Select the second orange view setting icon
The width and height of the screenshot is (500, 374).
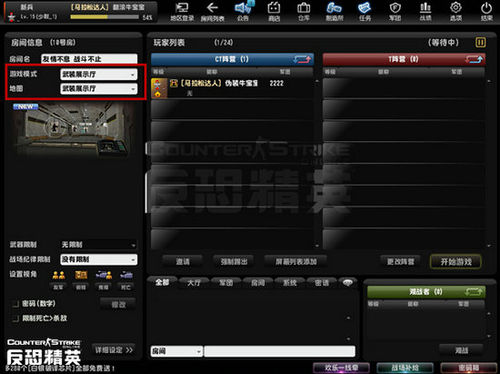pos(81,275)
